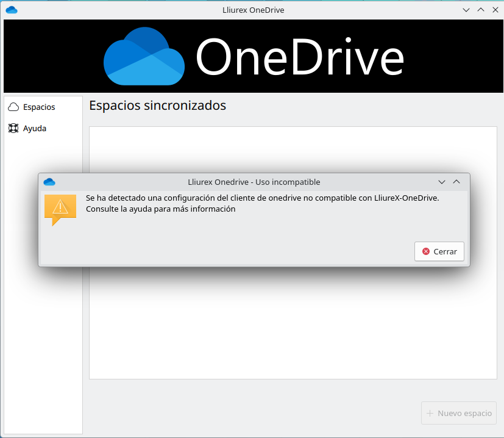Click the cloud icon in the dialog titlebar

tap(49, 181)
